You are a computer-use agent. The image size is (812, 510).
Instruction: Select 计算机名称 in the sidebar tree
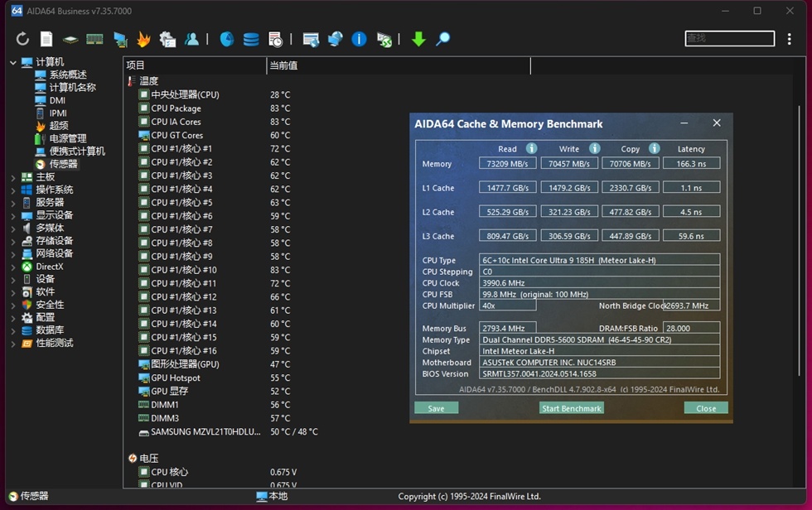[73, 88]
